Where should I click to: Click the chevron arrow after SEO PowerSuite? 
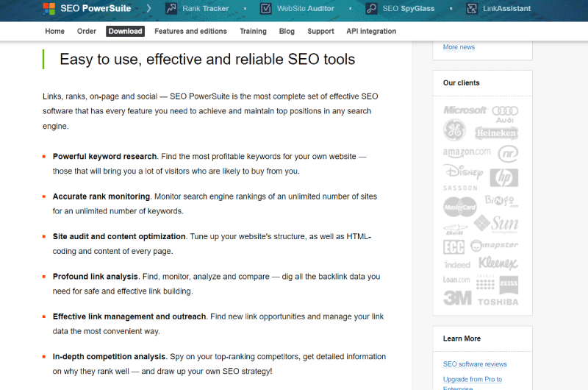coord(149,8)
